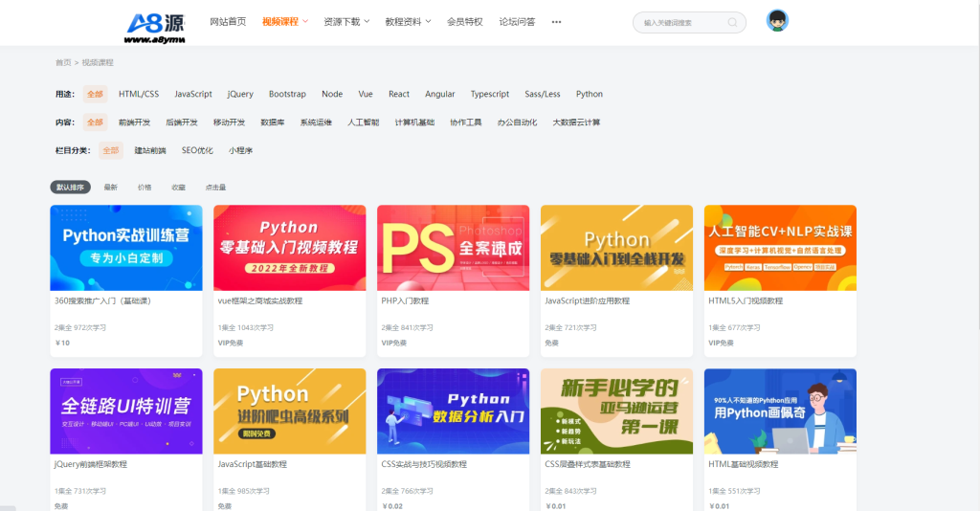Filter 内容 by 系统运维
The height and width of the screenshot is (511, 980).
pos(316,122)
